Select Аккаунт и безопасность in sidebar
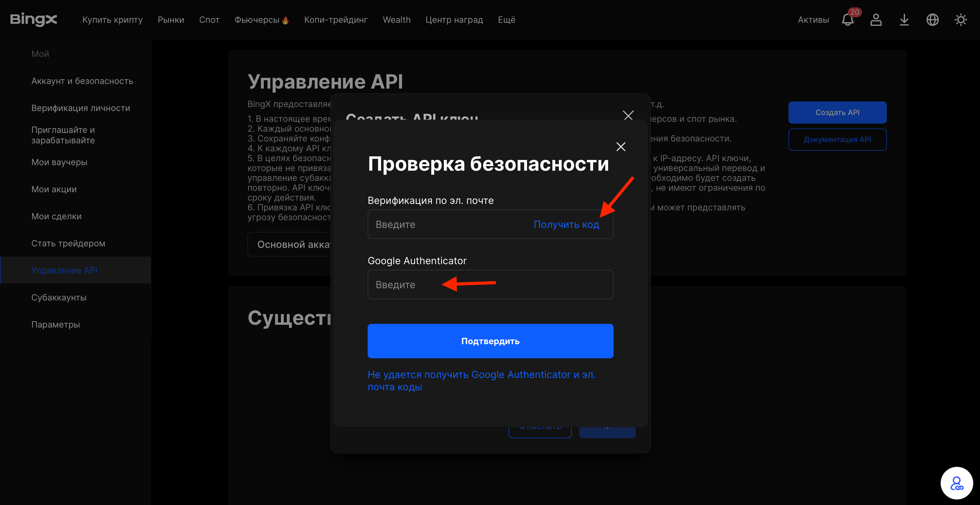The height and width of the screenshot is (505, 980). [82, 81]
